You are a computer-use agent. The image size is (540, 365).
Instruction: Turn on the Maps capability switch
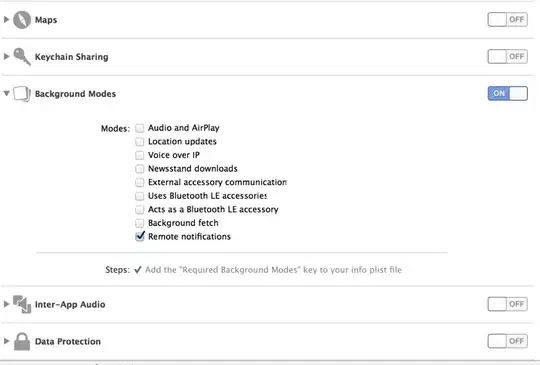click(x=507, y=20)
